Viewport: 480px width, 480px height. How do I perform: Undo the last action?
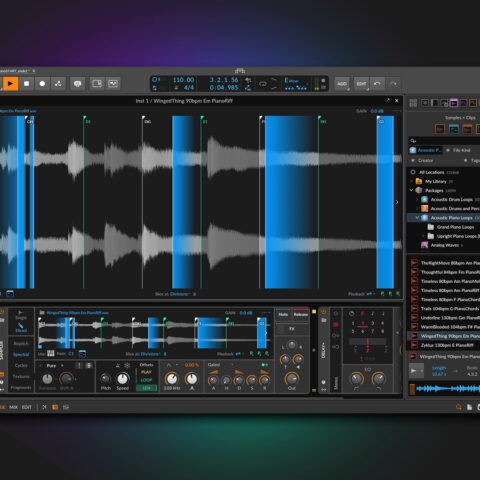tap(377, 84)
